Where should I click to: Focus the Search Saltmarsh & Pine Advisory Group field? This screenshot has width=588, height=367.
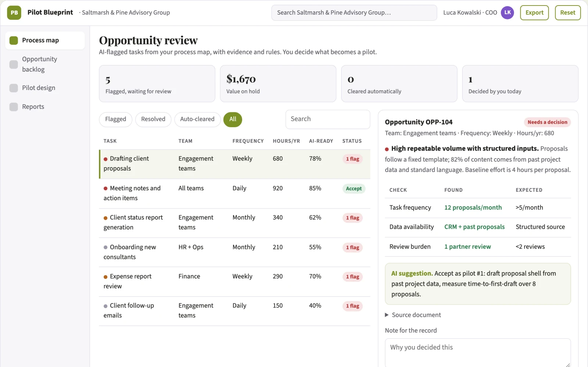[x=354, y=13]
